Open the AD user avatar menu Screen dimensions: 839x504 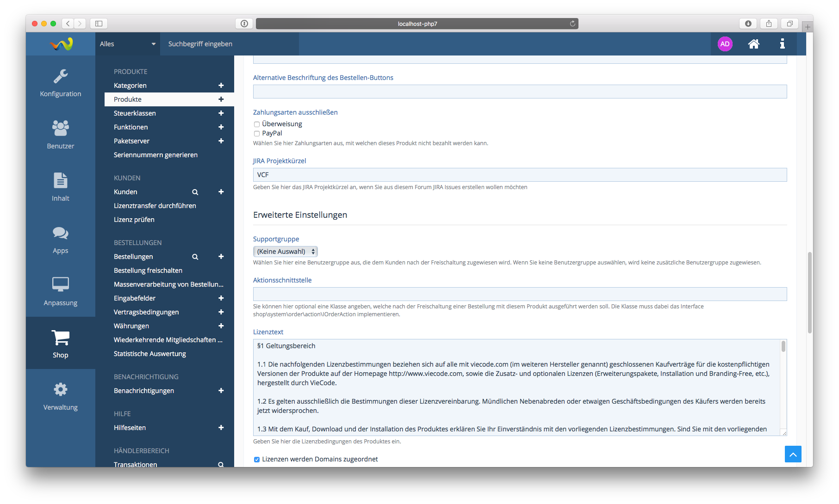pyautogui.click(x=725, y=44)
